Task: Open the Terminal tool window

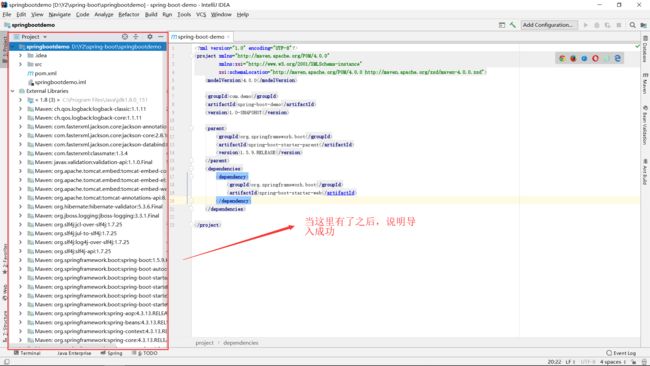Action: click(27, 353)
